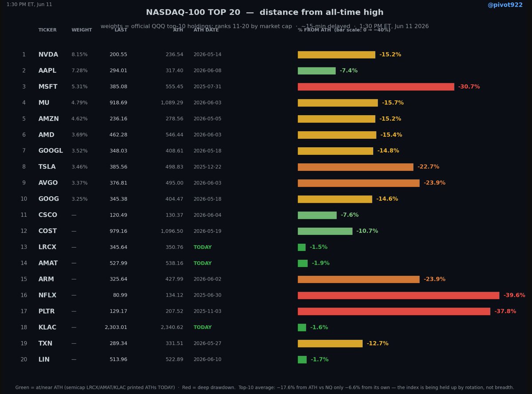Screen dimensions: 532x394
Task: Click the TSLA ticker
Action: point(47,167)
